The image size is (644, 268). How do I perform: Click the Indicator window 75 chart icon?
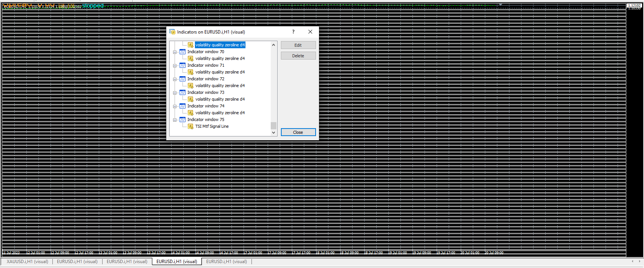click(182, 120)
